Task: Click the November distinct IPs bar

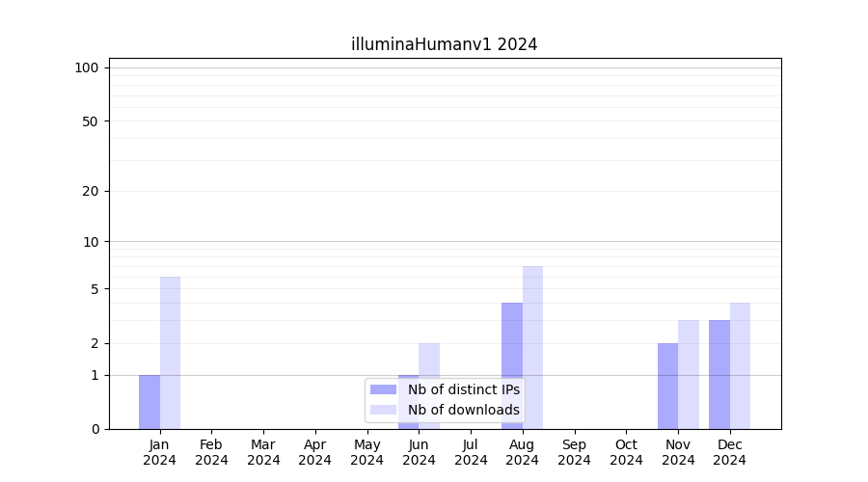Action: point(667,386)
